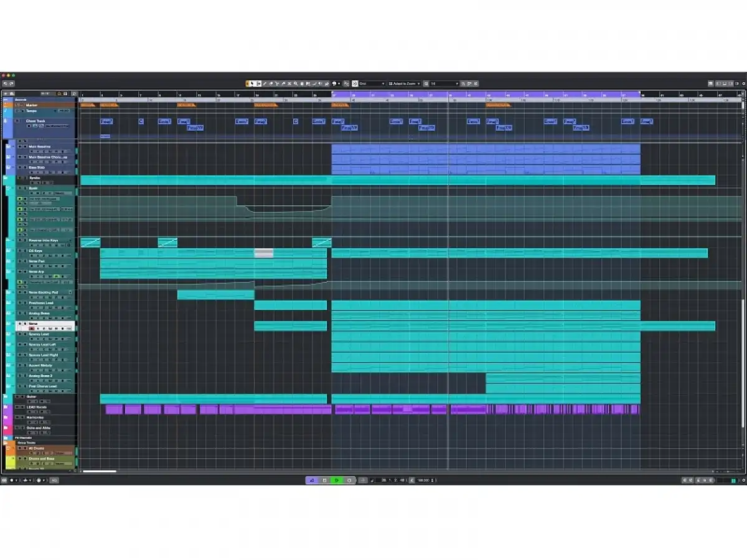Click the horizontal scrollbar thumb below tracks

point(100,471)
